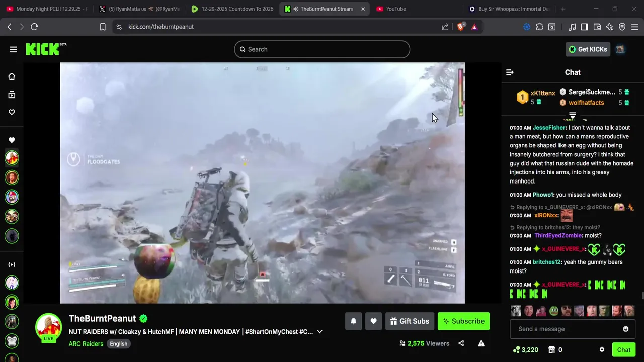Open JesseFisher's username in chat
Image resolution: width=644 pixels, height=362 pixels.
pyautogui.click(x=549, y=128)
